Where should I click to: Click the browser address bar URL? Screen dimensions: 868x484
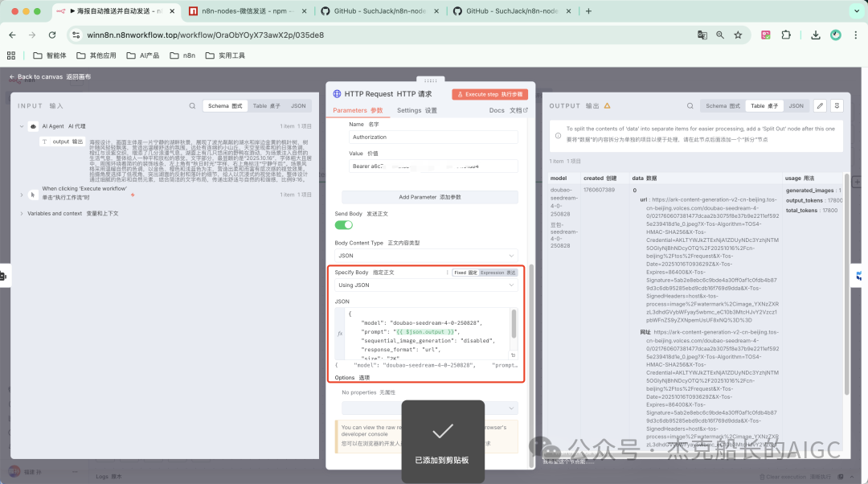click(206, 35)
